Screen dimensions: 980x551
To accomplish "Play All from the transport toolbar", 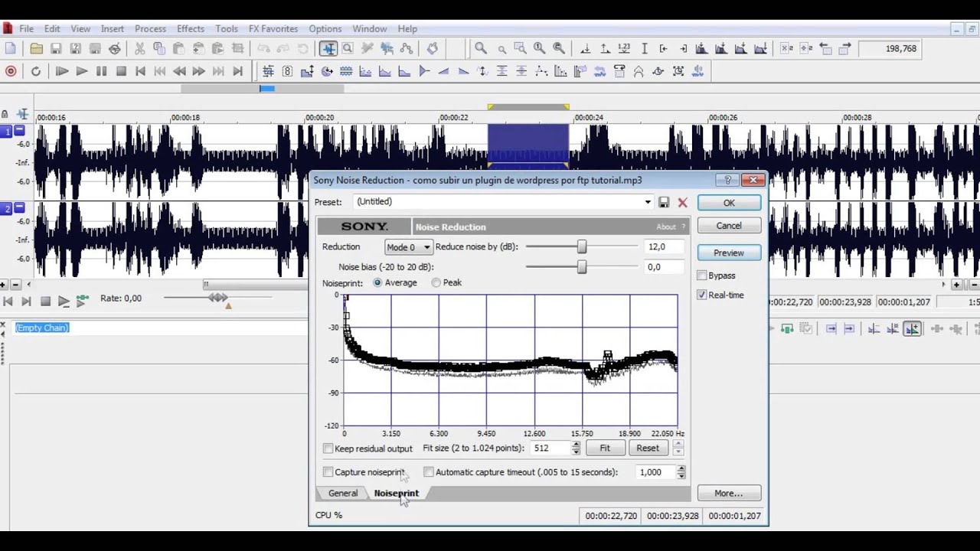I will [x=62, y=71].
